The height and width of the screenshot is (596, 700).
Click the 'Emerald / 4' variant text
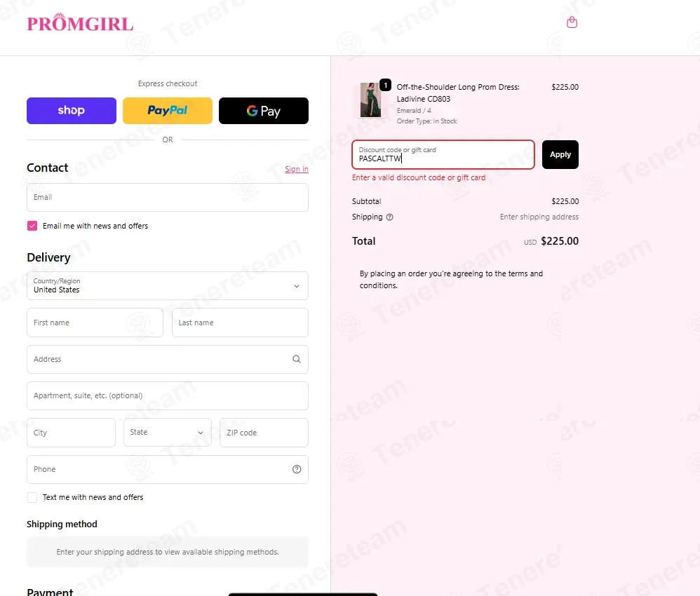(x=414, y=110)
